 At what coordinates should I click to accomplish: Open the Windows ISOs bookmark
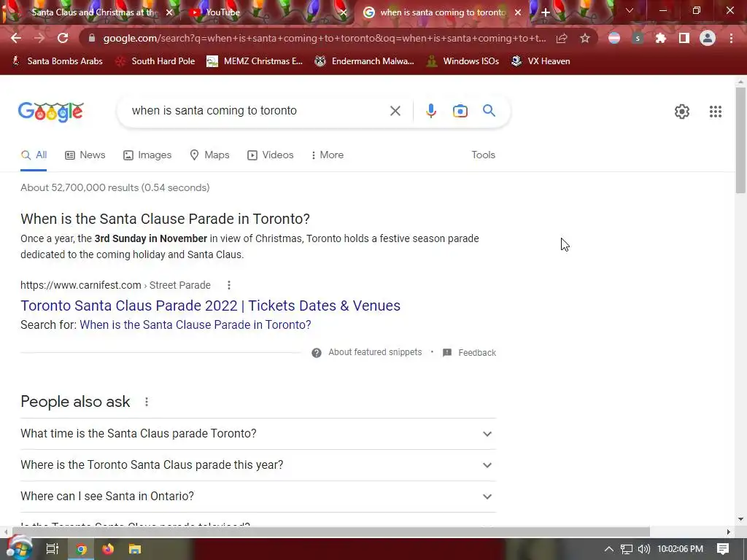pyautogui.click(x=462, y=61)
